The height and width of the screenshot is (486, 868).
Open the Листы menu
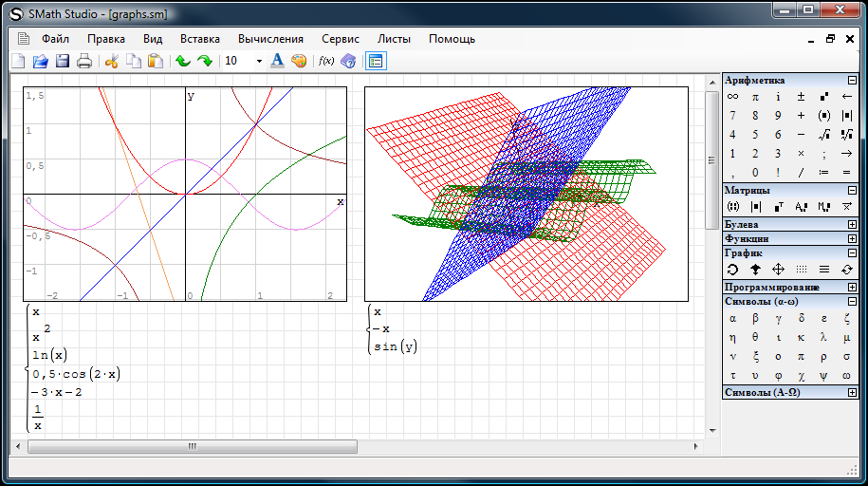(394, 39)
